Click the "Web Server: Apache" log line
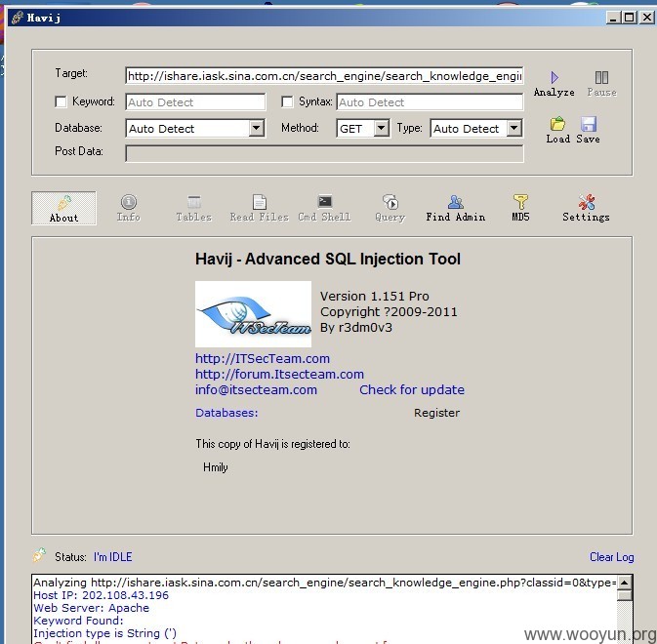657x644 pixels. (x=92, y=608)
